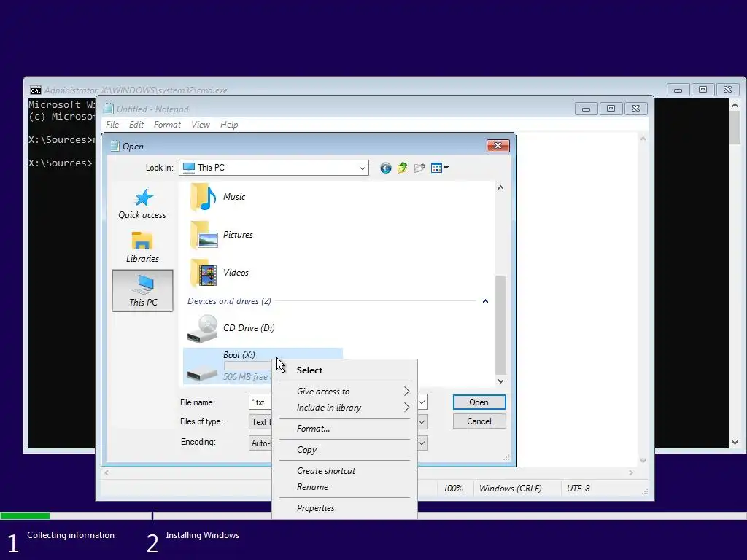Click Windows (CRLF) in Notepad status bar

pyautogui.click(x=510, y=489)
